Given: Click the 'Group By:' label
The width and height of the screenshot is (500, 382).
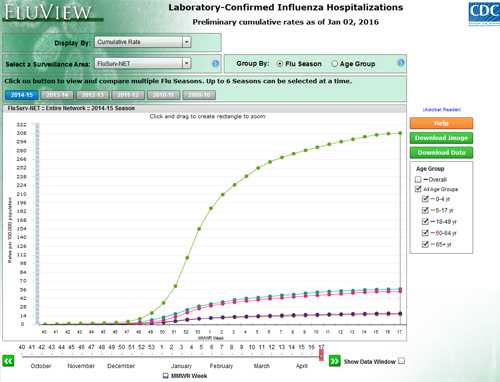Looking at the screenshot, I should click(253, 63).
